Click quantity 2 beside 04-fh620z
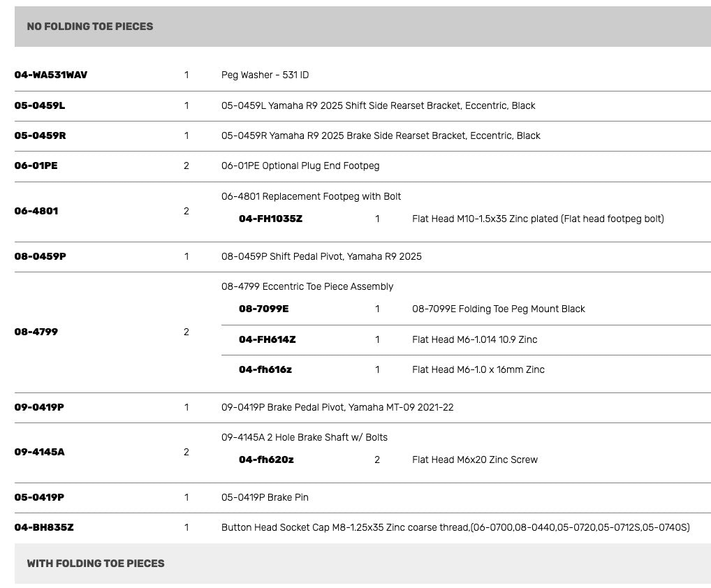Viewport: 711px width, 588px height. 377,460
